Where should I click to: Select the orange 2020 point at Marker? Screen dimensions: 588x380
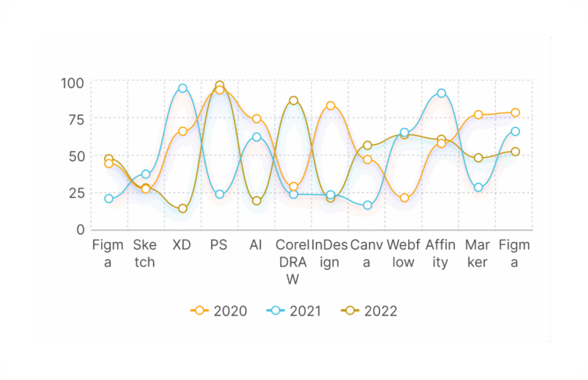click(479, 115)
